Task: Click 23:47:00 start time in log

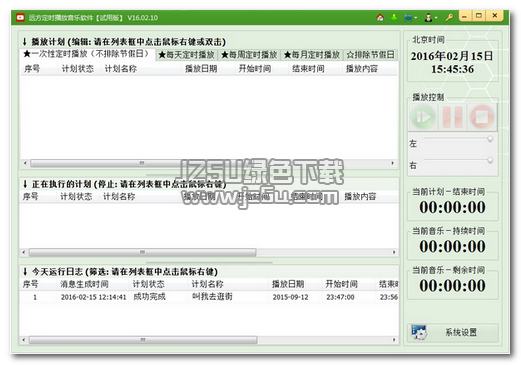Action: (340, 297)
